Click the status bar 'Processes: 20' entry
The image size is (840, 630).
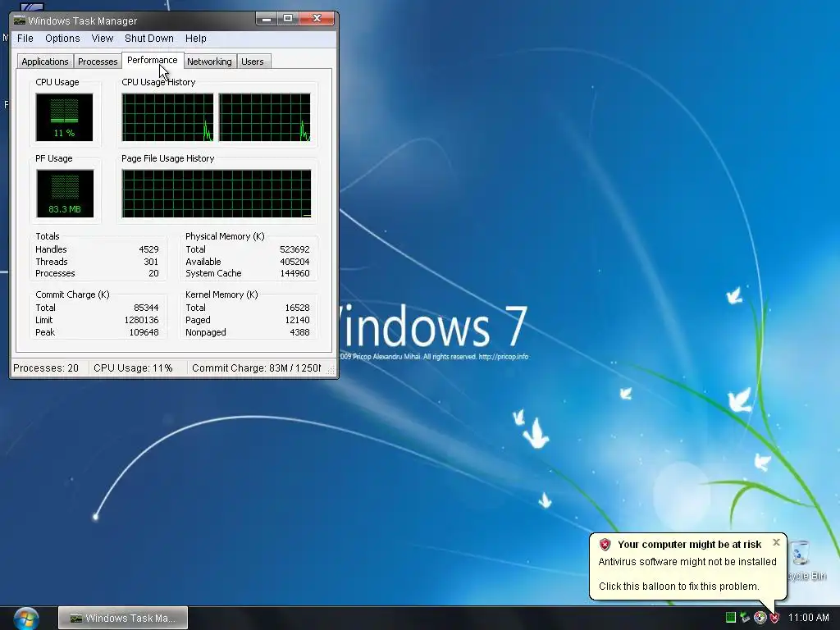point(46,368)
